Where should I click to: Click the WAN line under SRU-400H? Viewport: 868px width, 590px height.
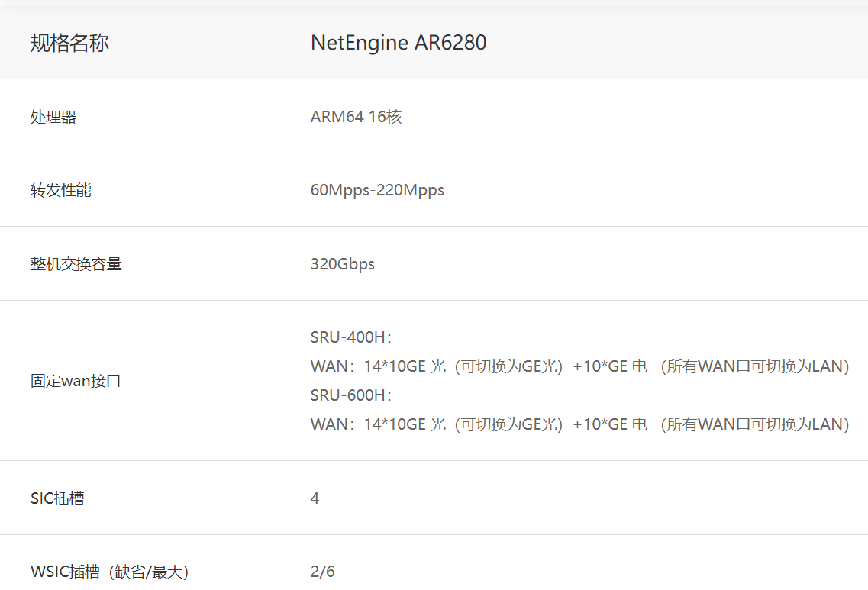[580, 366]
